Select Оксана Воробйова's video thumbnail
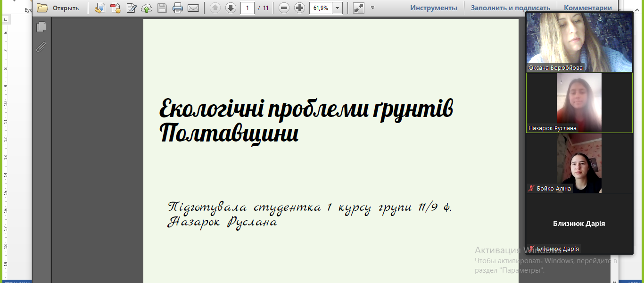 579,42
